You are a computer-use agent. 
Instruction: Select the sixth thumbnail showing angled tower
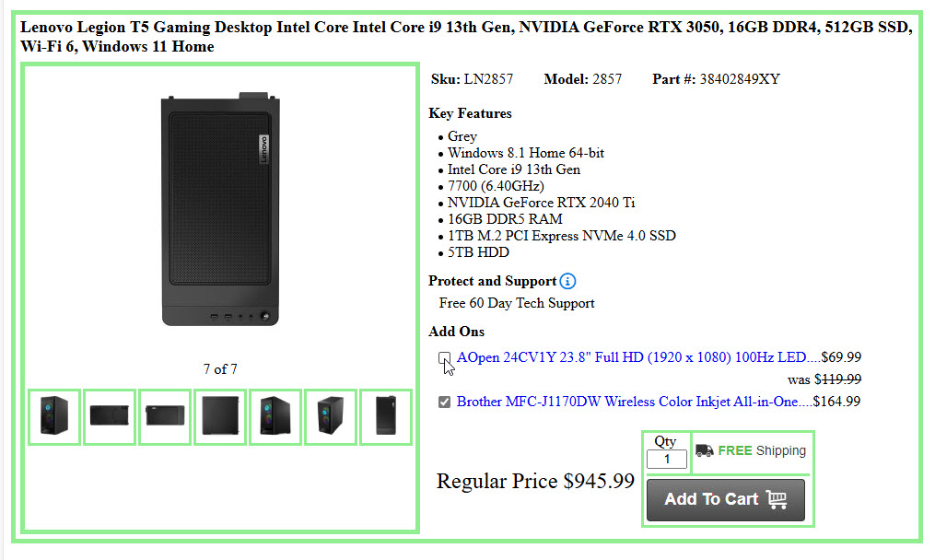(x=331, y=417)
